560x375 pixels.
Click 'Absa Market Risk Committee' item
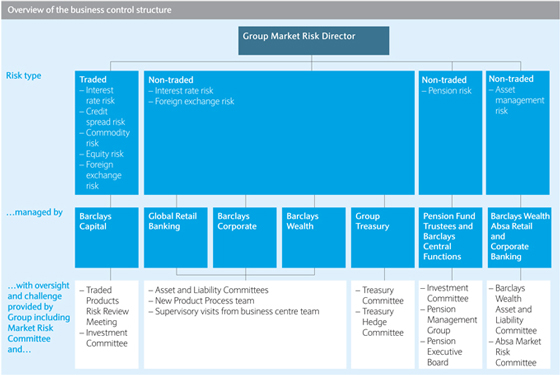(515, 352)
